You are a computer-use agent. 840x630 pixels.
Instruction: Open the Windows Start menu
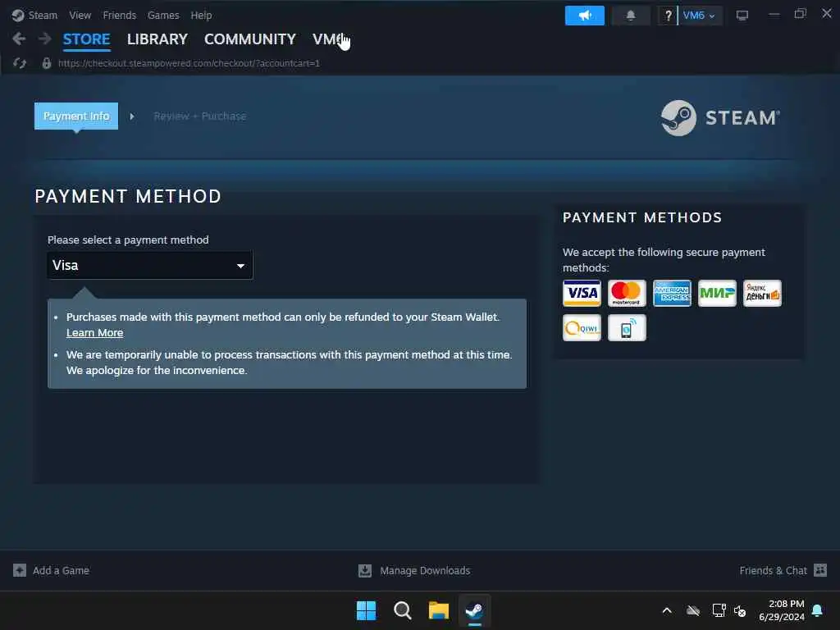367,610
